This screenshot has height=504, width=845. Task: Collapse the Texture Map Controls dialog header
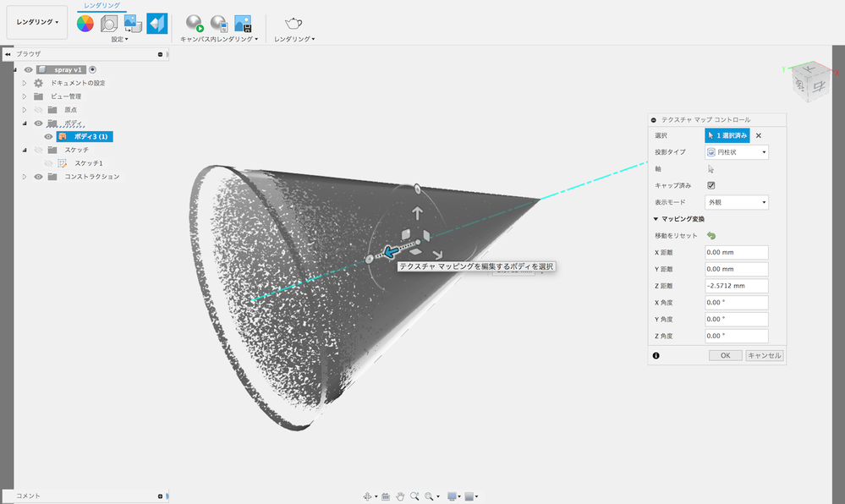coord(654,120)
